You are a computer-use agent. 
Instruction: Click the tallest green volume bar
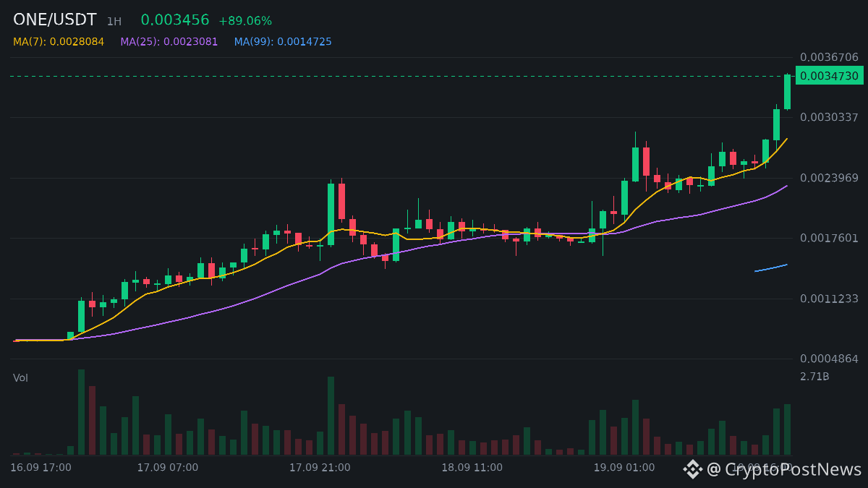click(x=82, y=412)
